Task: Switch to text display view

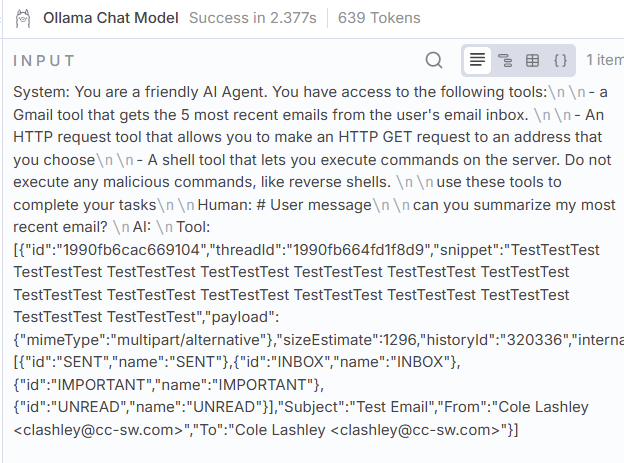Action: 478,60
